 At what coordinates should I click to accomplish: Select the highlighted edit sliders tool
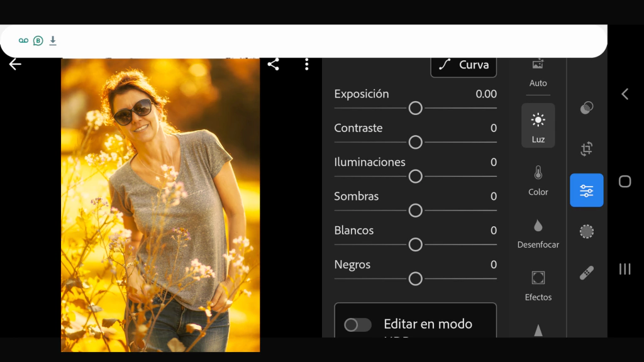(586, 190)
